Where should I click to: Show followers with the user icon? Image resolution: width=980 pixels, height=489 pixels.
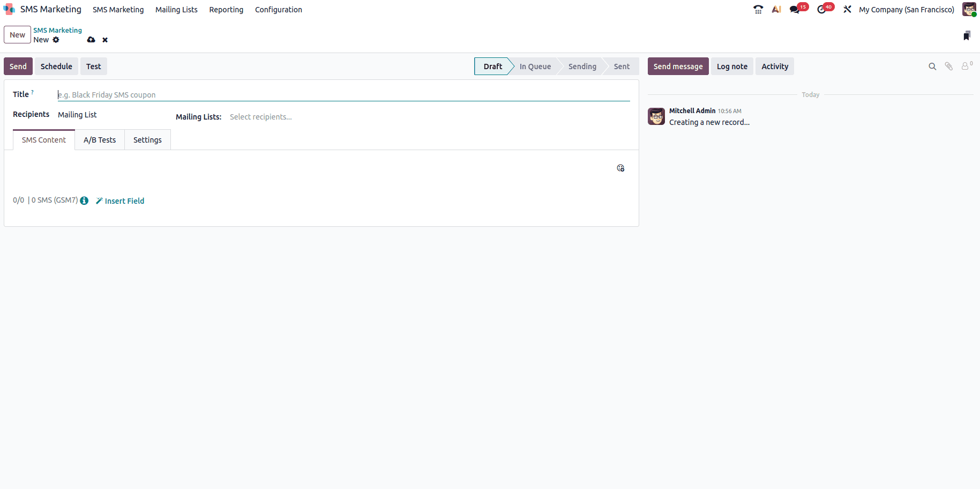(966, 66)
